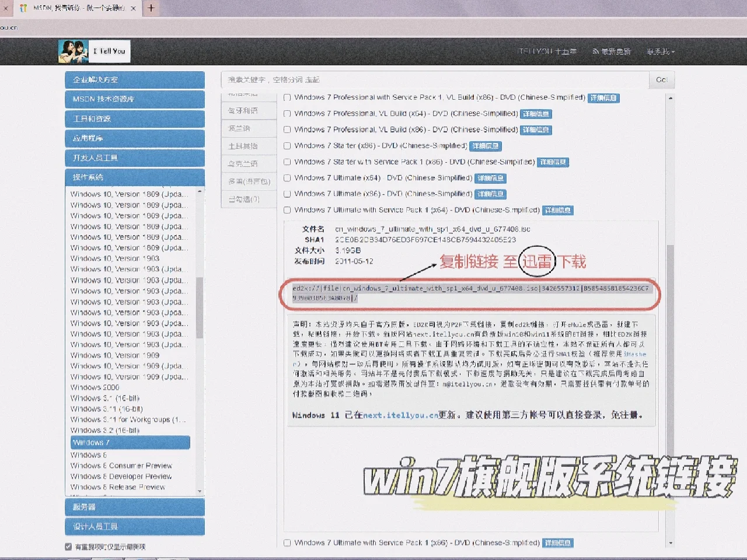Image resolution: width=747 pixels, height=560 pixels.
Task: Click the Go search icon
Action: click(661, 80)
